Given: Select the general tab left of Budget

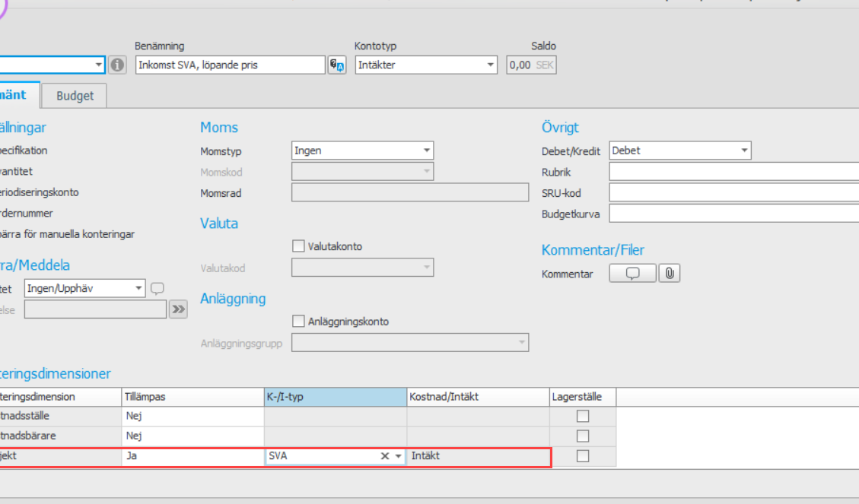Looking at the screenshot, I should (18, 95).
